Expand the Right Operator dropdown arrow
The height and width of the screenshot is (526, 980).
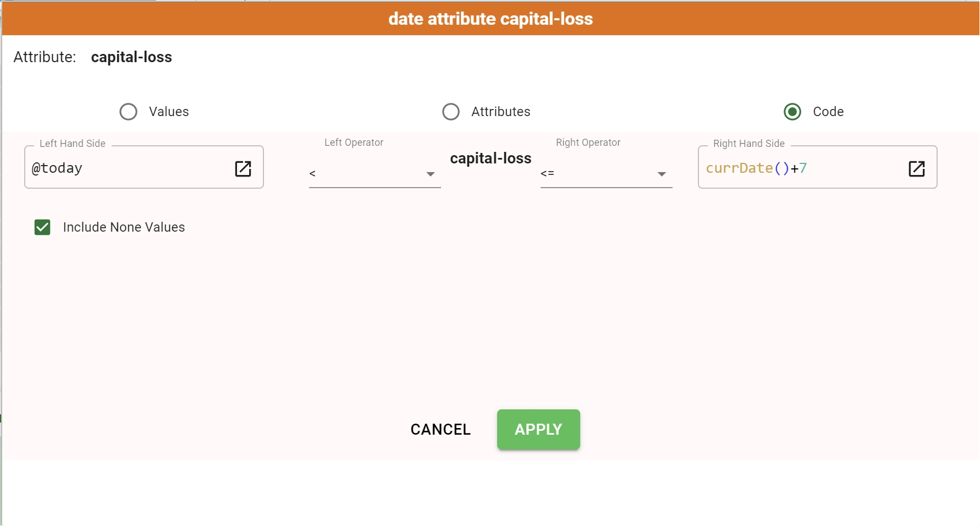click(x=662, y=174)
